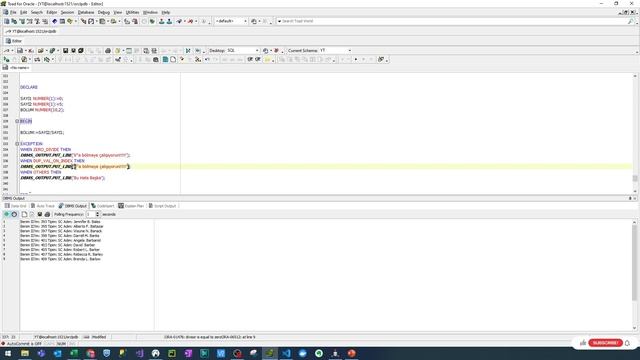Click the teal document icon in lower editor toolbar

[x=165, y=60]
